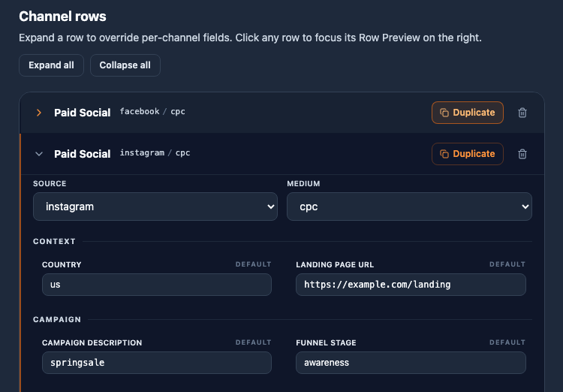The image size is (563, 392).
Task: Expand the facebook / cpc row chevron
Action: pyautogui.click(x=39, y=113)
